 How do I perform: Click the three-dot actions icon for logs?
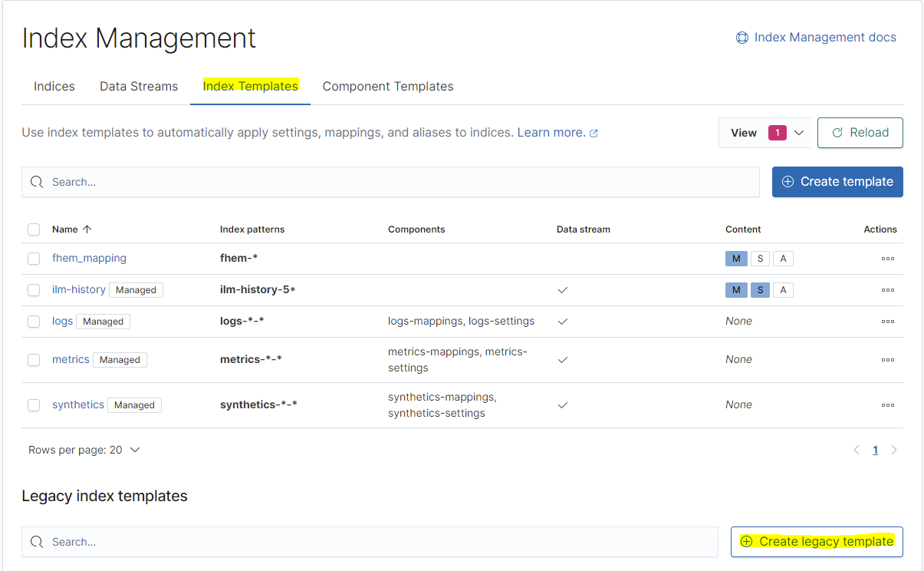point(887,322)
